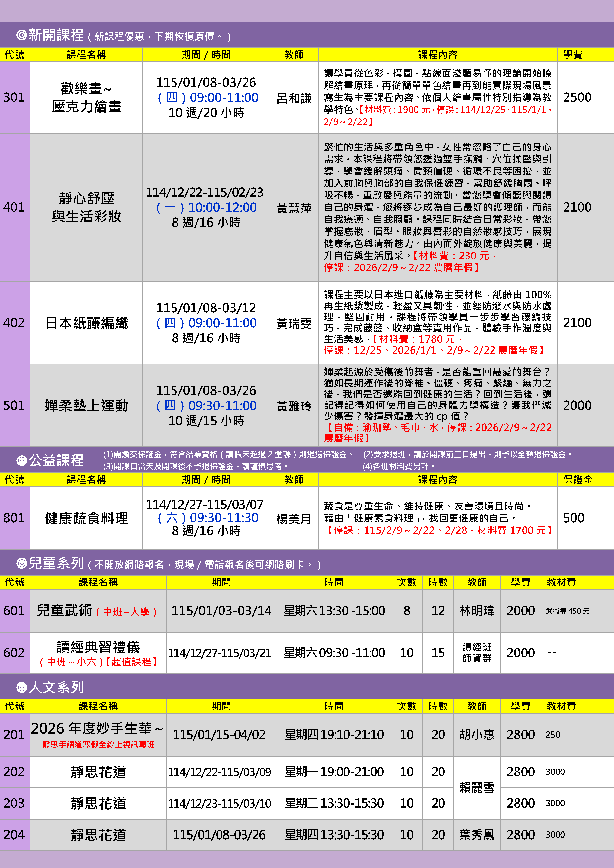Click the bullseye icon beside 新開課程

point(22,35)
